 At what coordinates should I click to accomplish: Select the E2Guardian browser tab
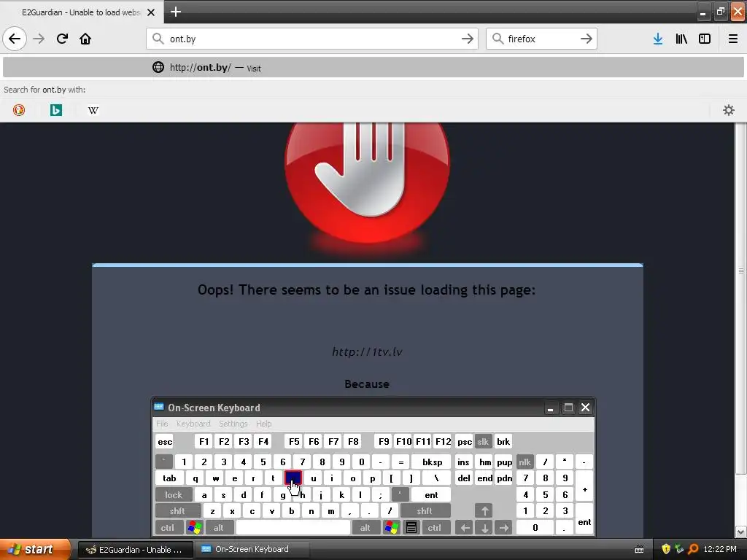coord(82,12)
